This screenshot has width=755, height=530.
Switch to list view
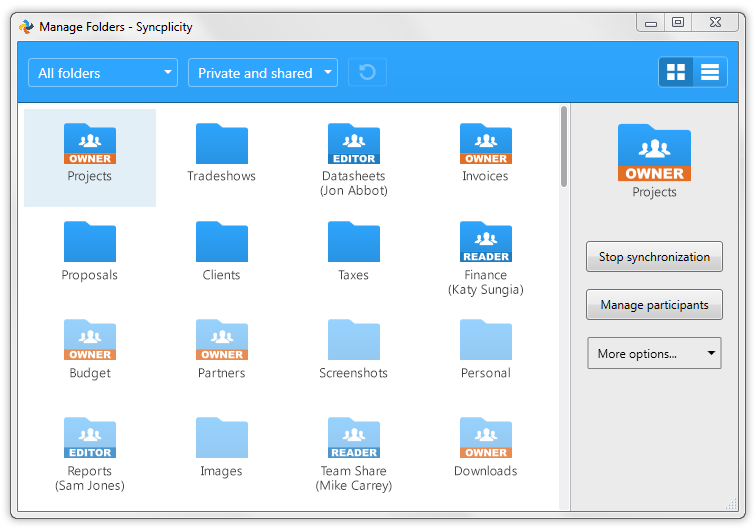pyautogui.click(x=710, y=72)
